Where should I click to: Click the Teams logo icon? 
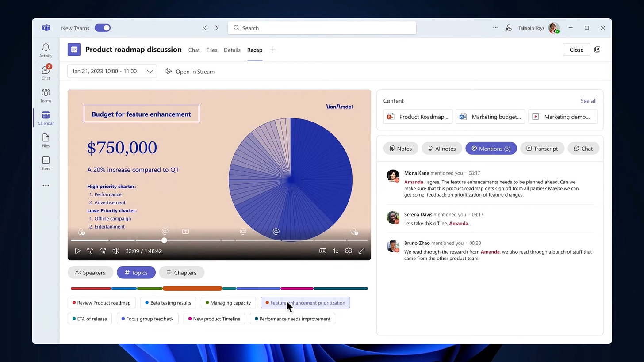tap(46, 28)
